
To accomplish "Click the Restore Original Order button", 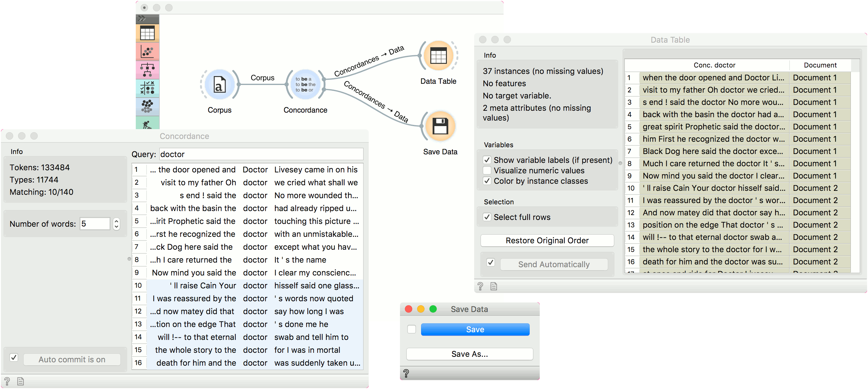I will pyautogui.click(x=547, y=241).
